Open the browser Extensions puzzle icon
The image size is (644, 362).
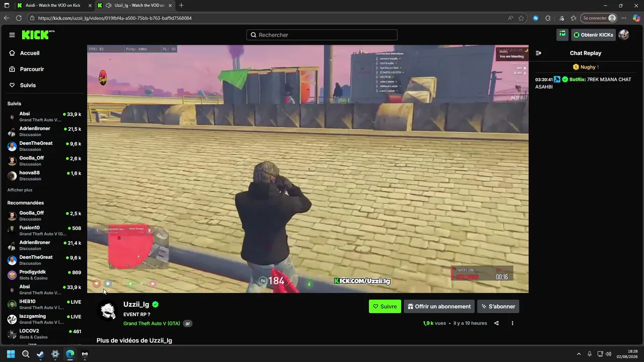pyautogui.click(x=548, y=18)
